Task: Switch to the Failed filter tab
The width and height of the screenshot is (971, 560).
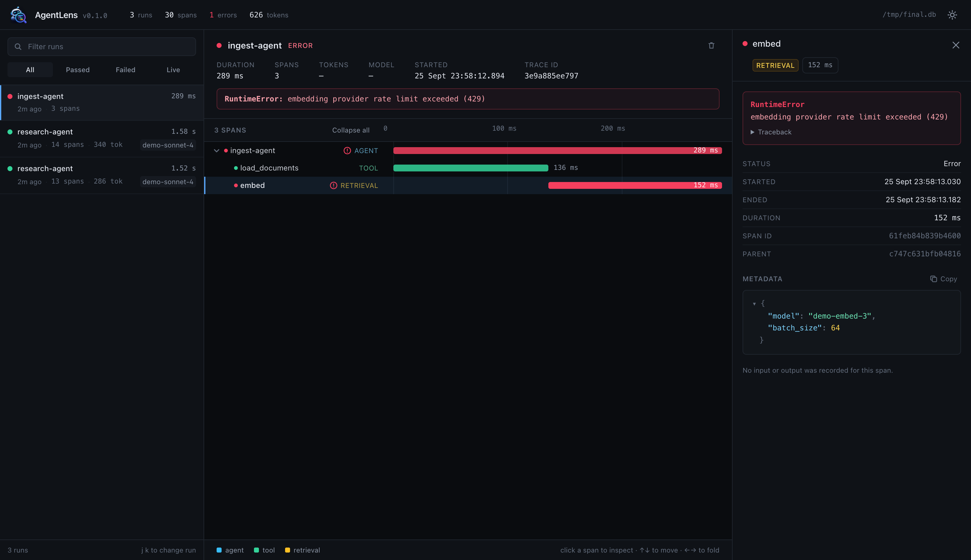Action: (125, 70)
